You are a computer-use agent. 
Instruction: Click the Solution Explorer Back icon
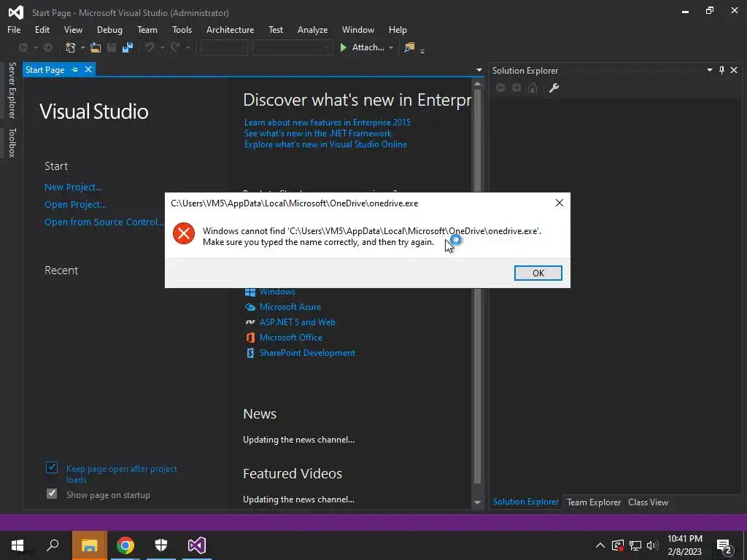[500, 87]
